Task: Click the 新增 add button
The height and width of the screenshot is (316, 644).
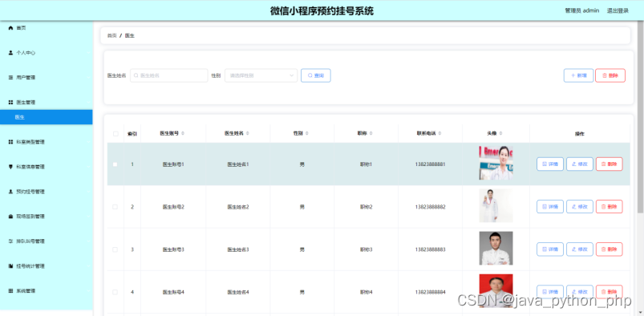Action: [578, 75]
